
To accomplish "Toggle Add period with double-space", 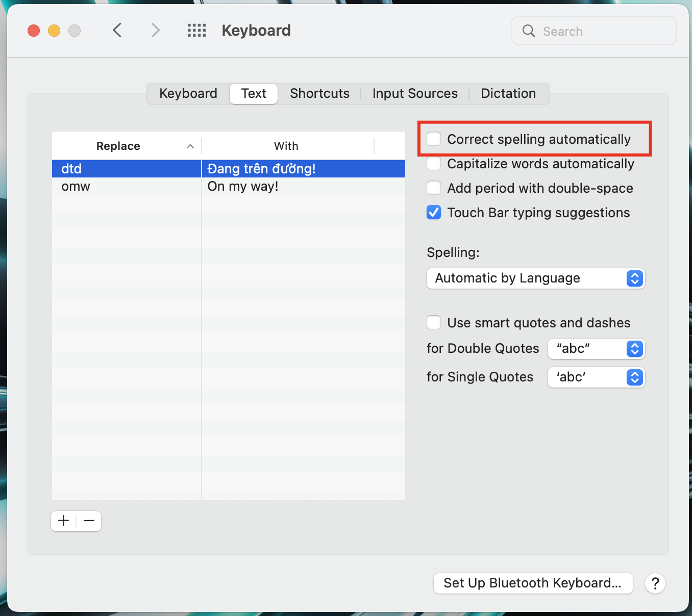I will click(x=434, y=188).
